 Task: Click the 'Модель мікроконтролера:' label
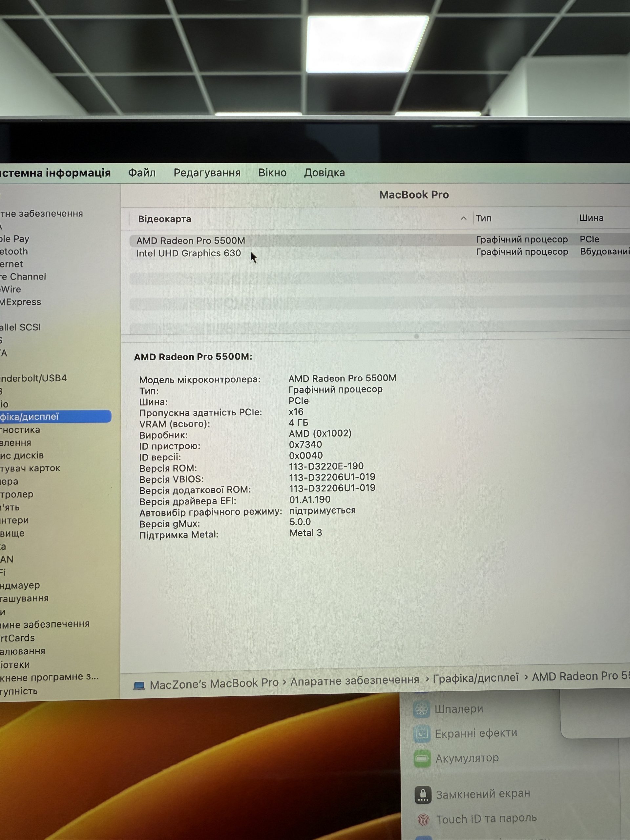(200, 380)
